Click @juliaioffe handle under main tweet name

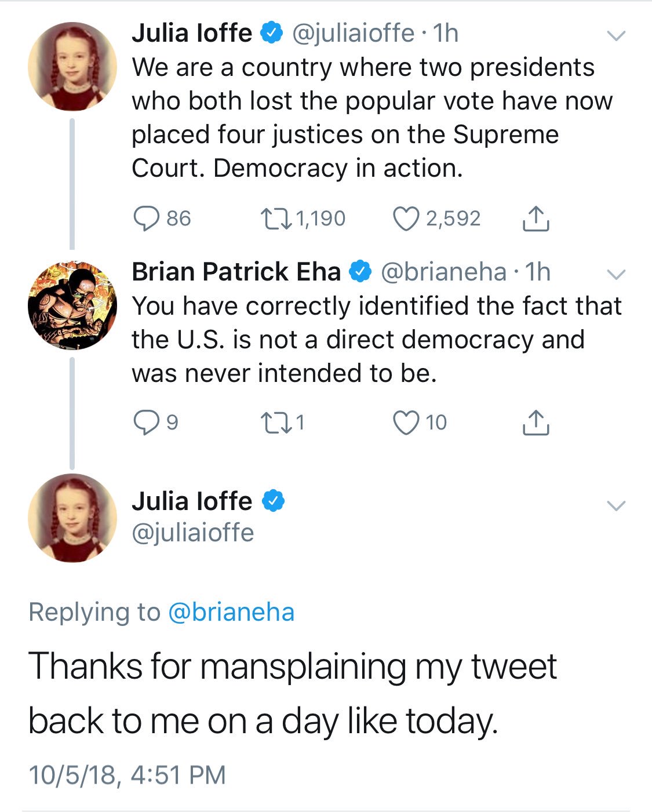point(193,533)
